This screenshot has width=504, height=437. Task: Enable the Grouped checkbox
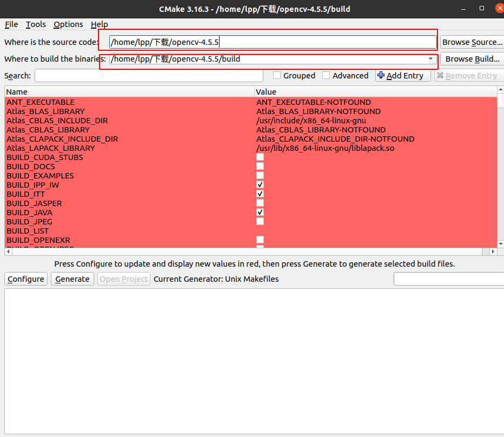[276, 76]
